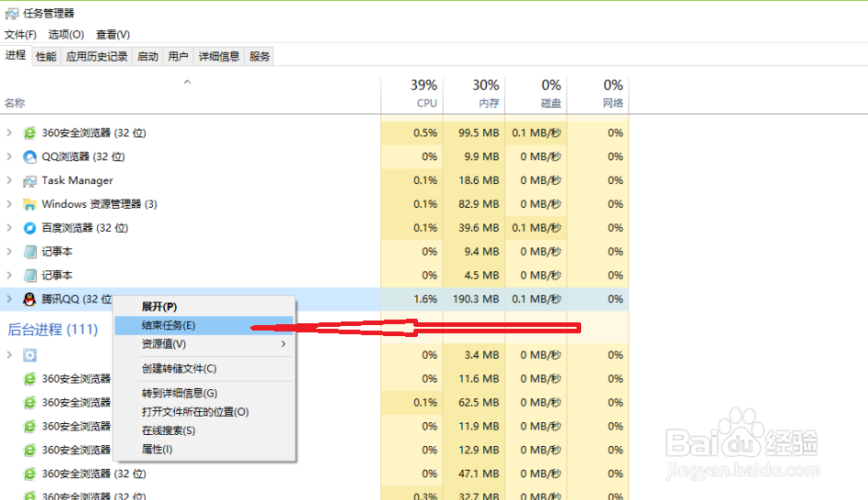Click the 360安全浏览器 (32 位) app icon in the top row

coord(29,133)
